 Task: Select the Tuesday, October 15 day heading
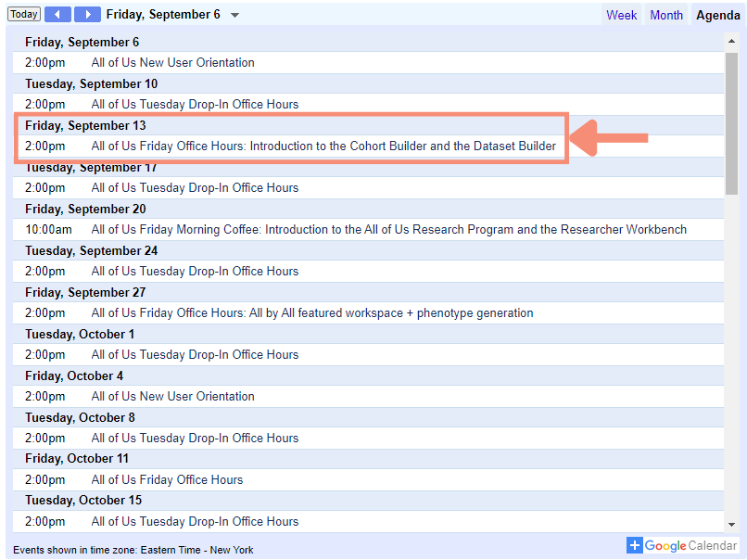[83, 500]
